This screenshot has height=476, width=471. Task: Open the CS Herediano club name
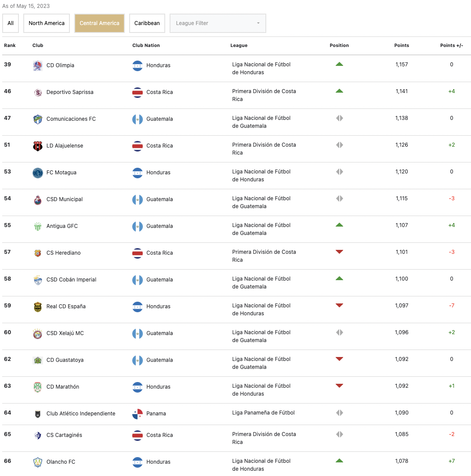(x=63, y=252)
